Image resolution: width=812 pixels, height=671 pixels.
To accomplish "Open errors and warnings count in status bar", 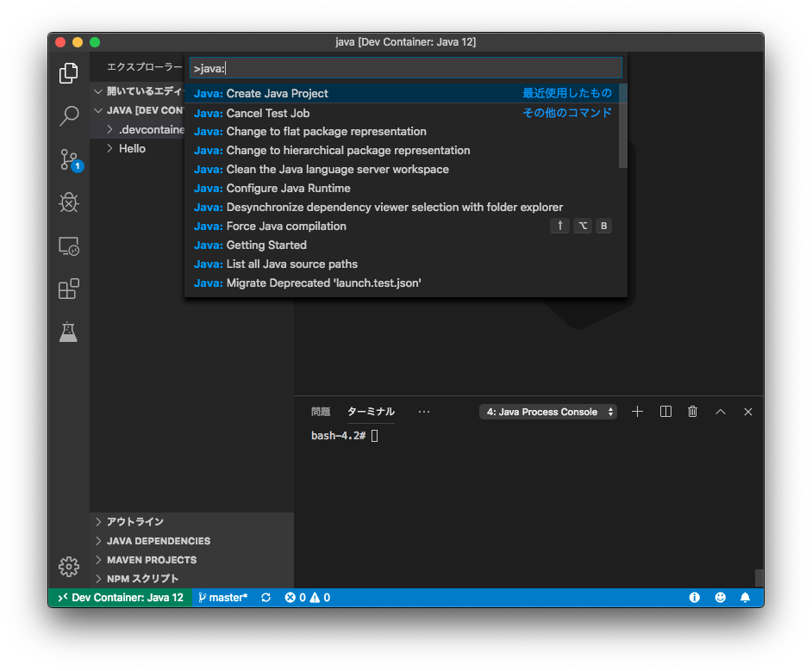I will 308,598.
